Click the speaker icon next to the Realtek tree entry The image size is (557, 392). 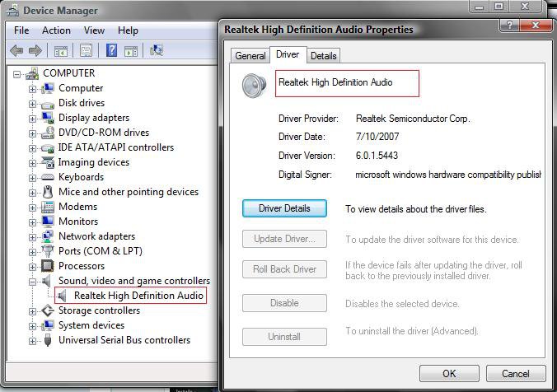click(62, 296)
